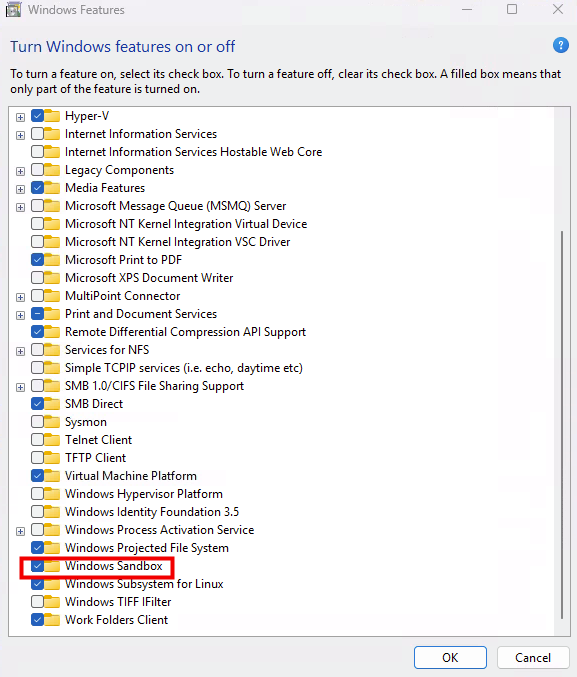Select the Windows Subsystem for Linux entry
577x677 pixels.
[144, 584]
